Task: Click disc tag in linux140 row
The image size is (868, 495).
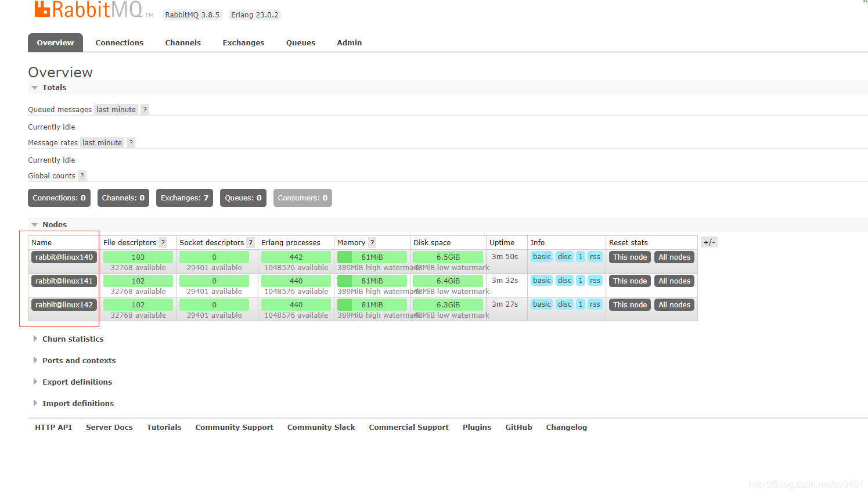Action: pos(565,257)
